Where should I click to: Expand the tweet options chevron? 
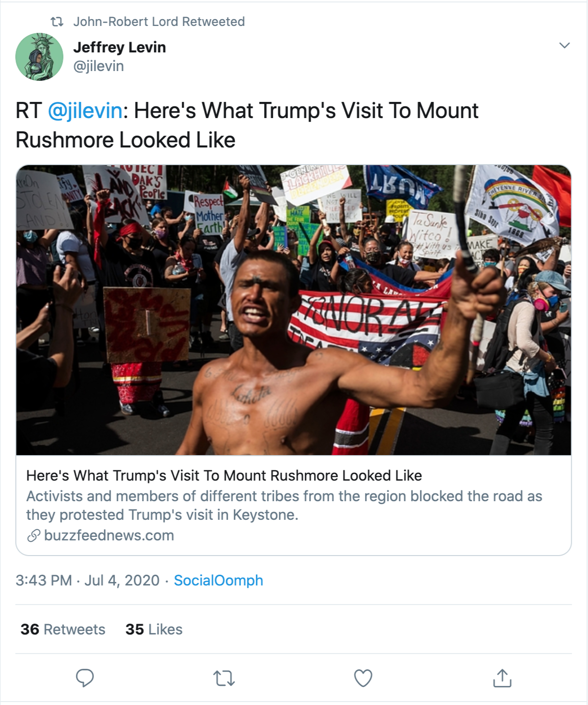point(564,46)
